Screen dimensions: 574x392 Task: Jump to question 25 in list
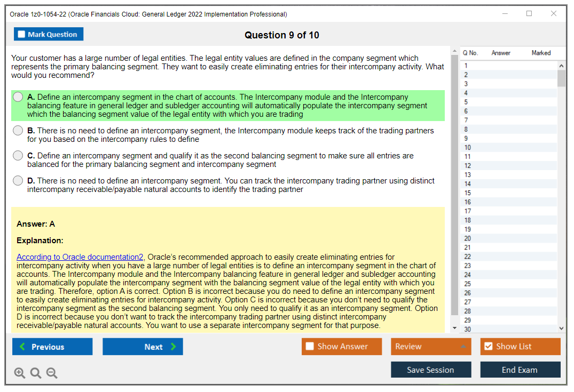(x=468, y=284)
